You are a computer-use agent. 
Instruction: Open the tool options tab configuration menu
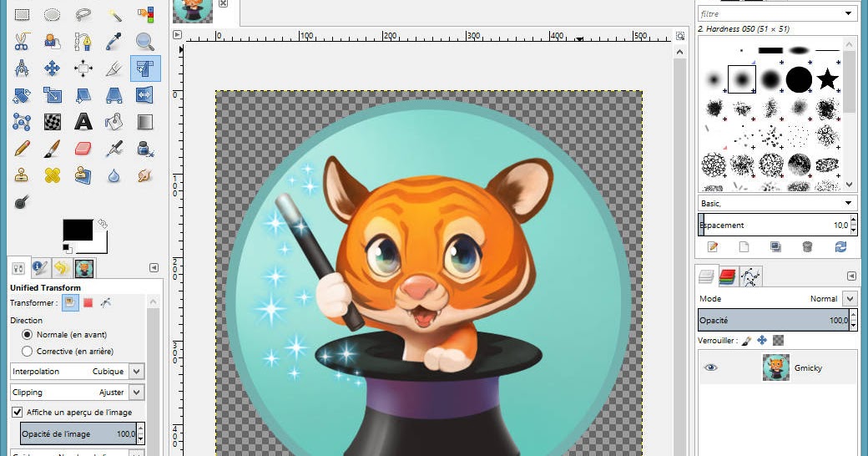pos(154,268)
